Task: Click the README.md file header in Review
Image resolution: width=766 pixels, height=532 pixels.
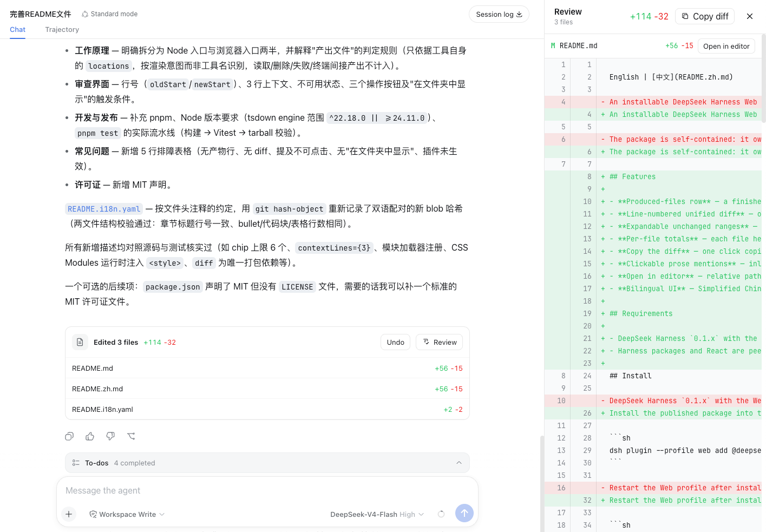Action: [653, 46]
